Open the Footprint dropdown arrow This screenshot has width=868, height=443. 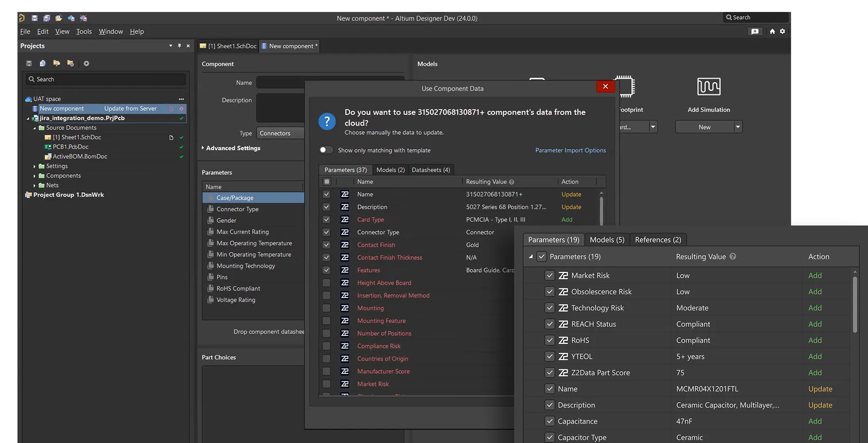(653, 127)
